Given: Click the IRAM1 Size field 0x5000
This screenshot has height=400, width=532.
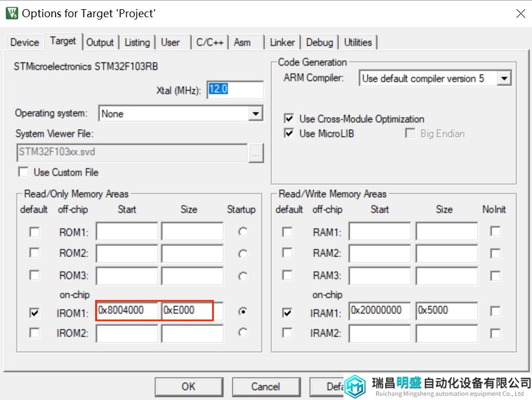Looking at the screenshot, I should [447, 310].
